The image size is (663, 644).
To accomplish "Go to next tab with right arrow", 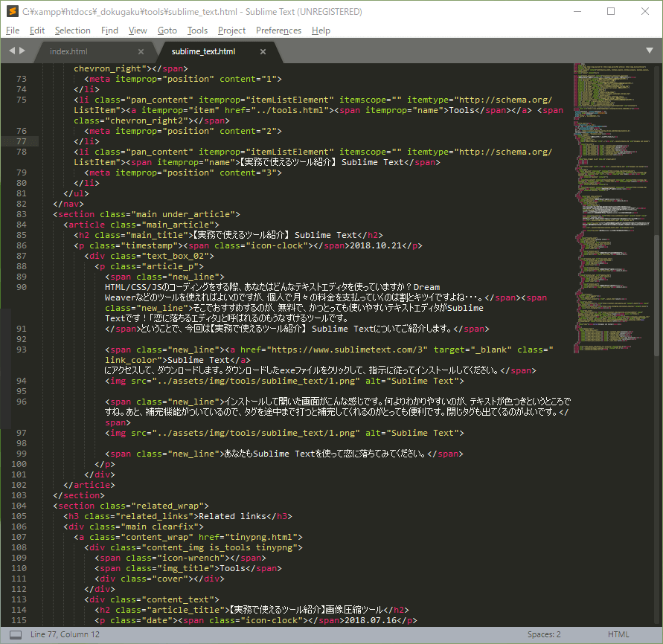I will (x=22, y=51).
